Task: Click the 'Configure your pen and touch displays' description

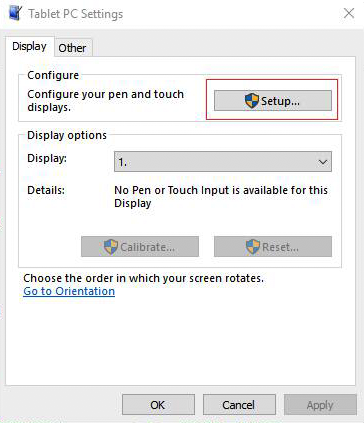Action: 105,101
